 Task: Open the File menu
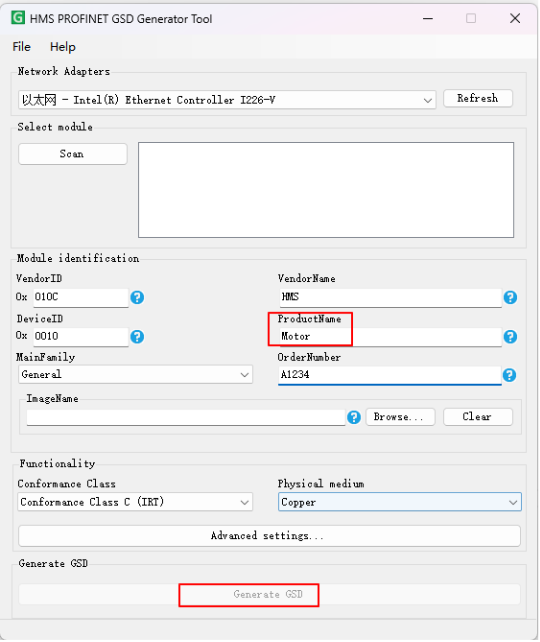pyautogui.click(x=21, y=47)
